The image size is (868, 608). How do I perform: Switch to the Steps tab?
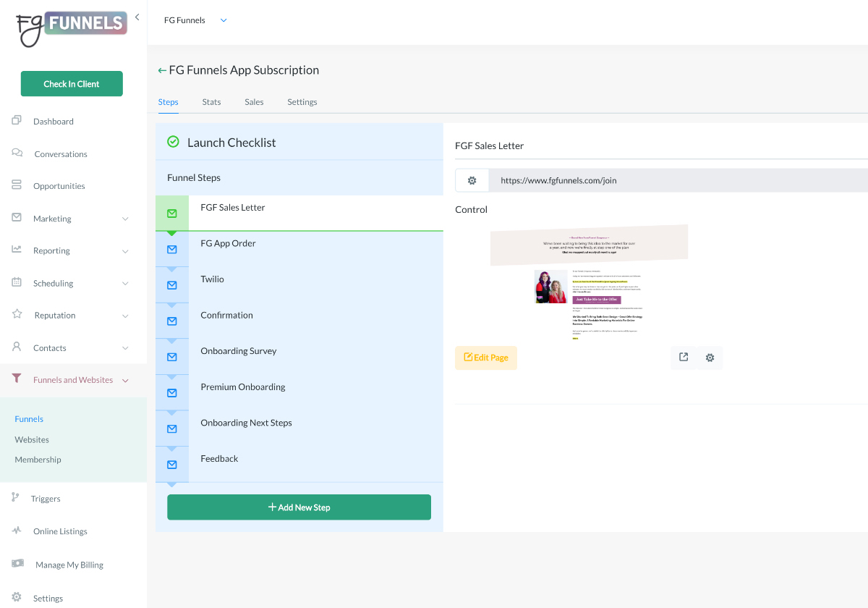pyautogui.click(x=169, y=102)
